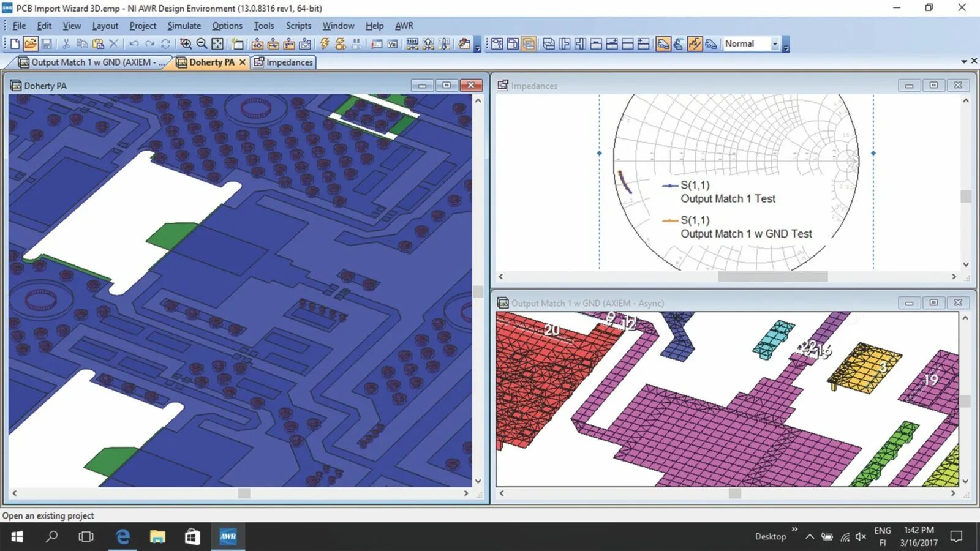Minimize the Doherty PA layout window
The height and width of the screenshot is (551, 980).
tap(422, 85)
